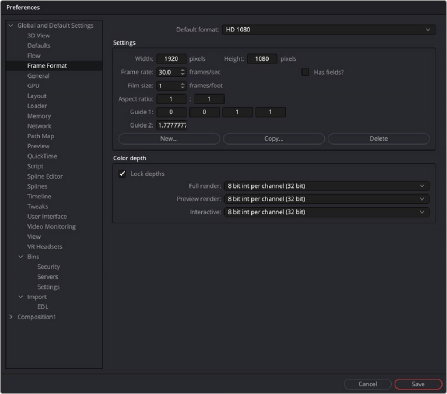447x394 pixels.
Task: Select Script preferences
Action: [x=35, y=166]
